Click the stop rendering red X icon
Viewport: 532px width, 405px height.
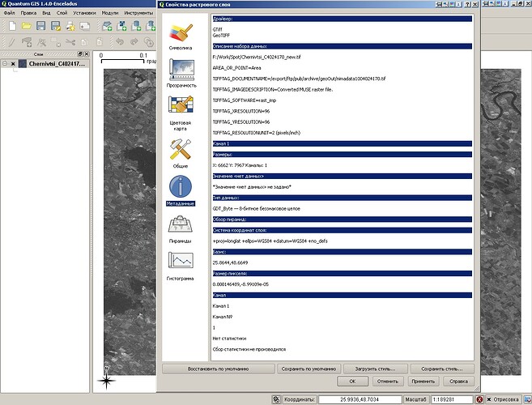point(479,399)
